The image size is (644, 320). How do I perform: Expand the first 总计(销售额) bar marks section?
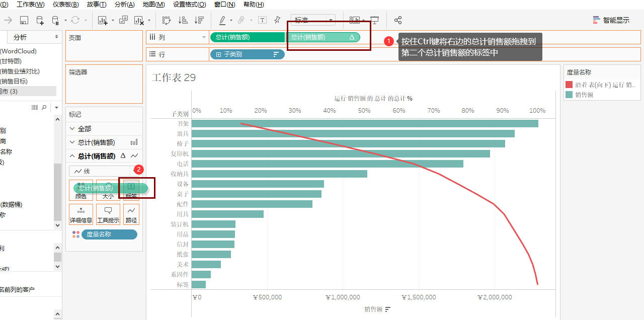click(x=72, y=142)
